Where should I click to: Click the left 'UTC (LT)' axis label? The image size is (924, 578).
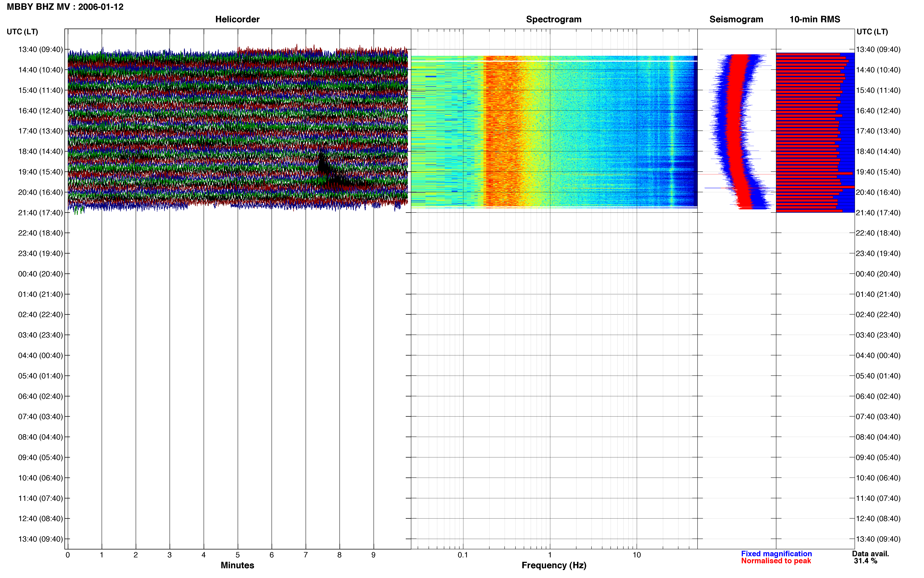click(22, 32)
